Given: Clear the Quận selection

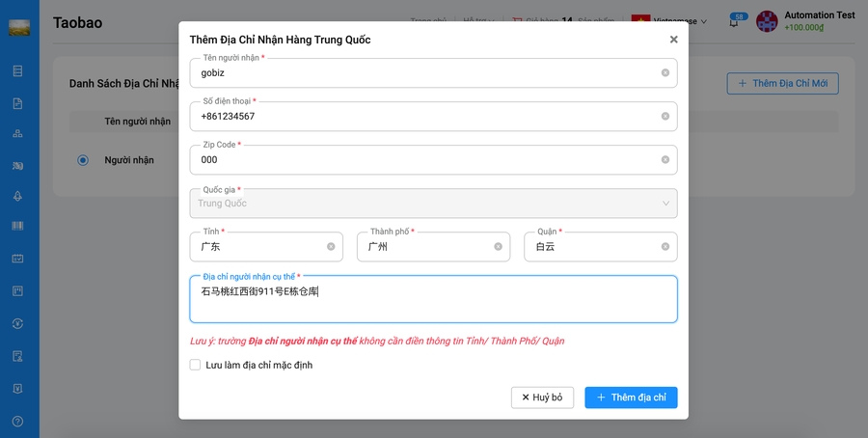Looking at the screenshot, I should (x=665, y=247).
